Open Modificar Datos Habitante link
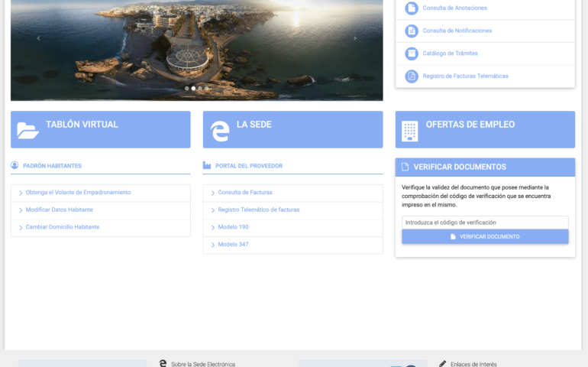 (x=60, y=209)
